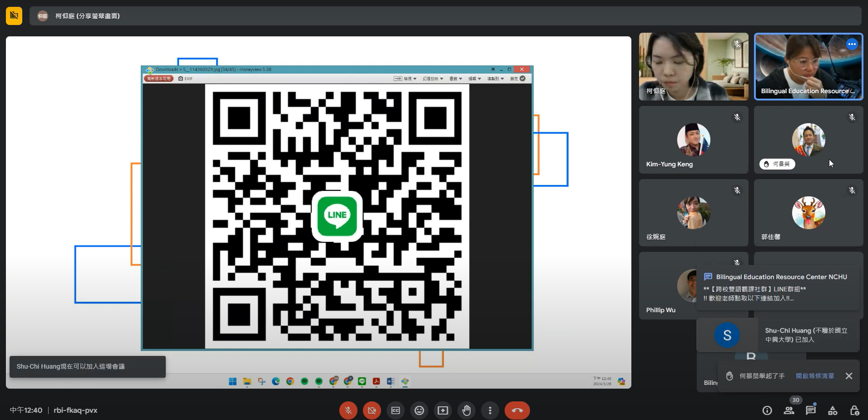This screenshot has height=420, width=868.
Task: Click 徐婉庭's participant avatar
Action: click(x=694, y=213)
